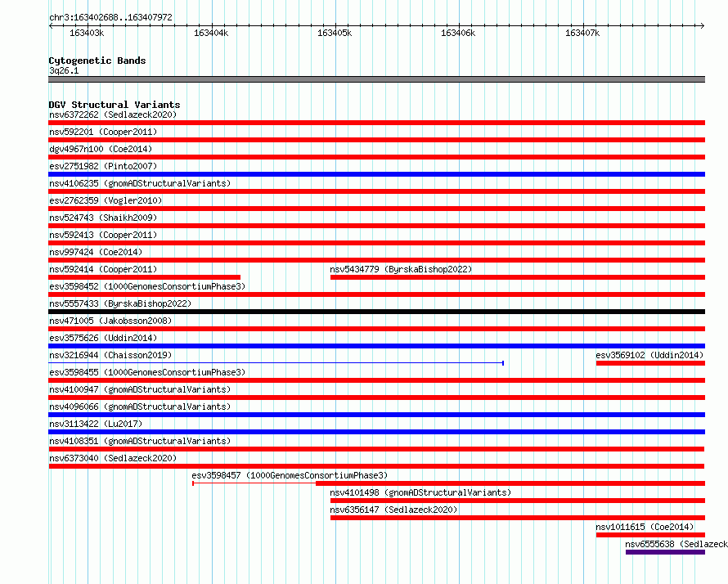Select nsv5557433 (ByrskaBishop2022) label
This screenshot has height=584, width=728.
120,303
